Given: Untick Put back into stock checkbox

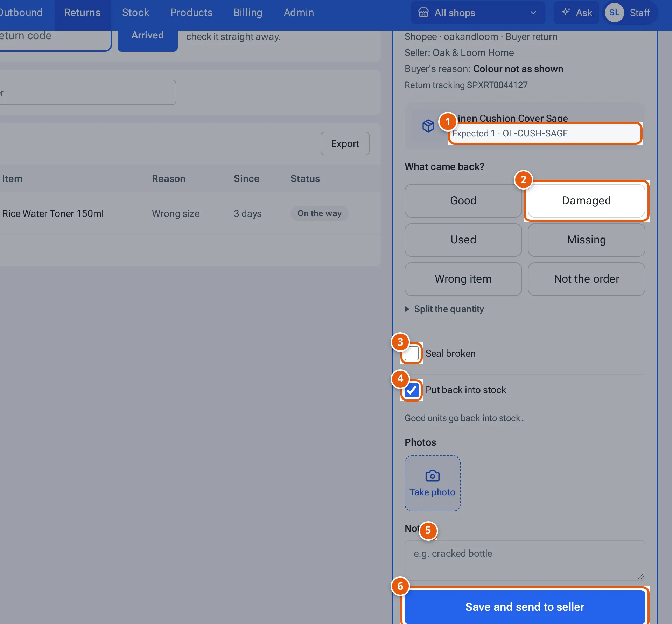Looking at the screenshot, I should [412, 390].
